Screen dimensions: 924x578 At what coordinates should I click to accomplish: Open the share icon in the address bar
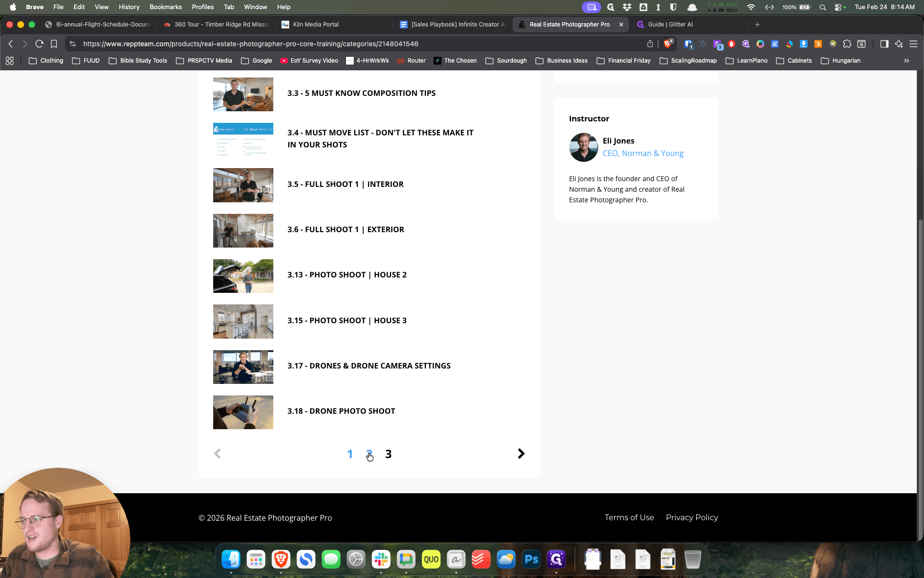pyautogui.click(x=650, y=44)
